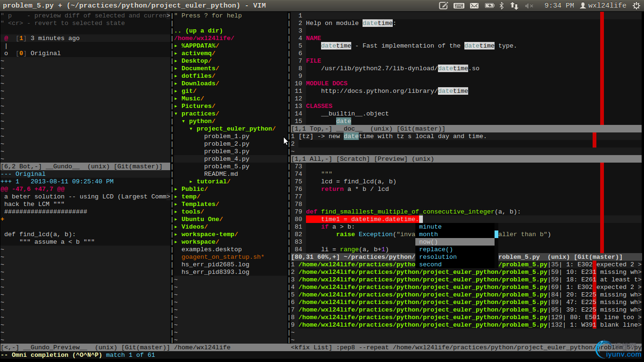This screenshot has width=644, height=362.
Task: Focus the __Gundo__ window status line
Action: pyautogui.click(x=85, y=166)
